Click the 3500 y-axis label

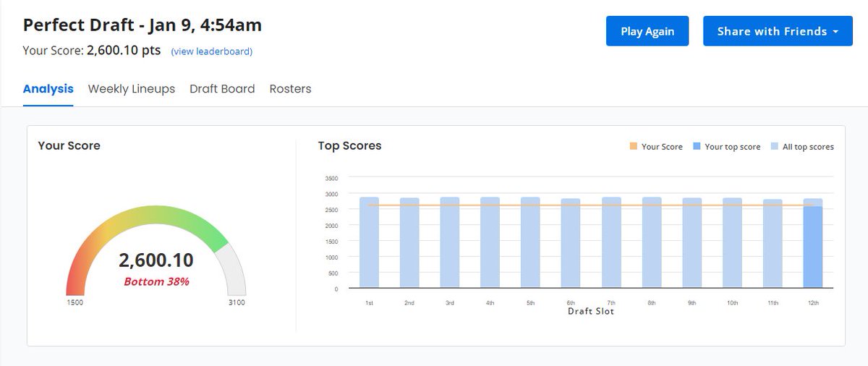coord(331,178)
